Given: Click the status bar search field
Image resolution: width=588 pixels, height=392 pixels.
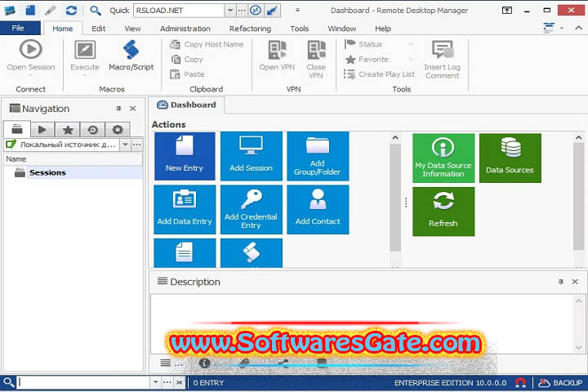Looking at the screenshot, I should (84, 383).
